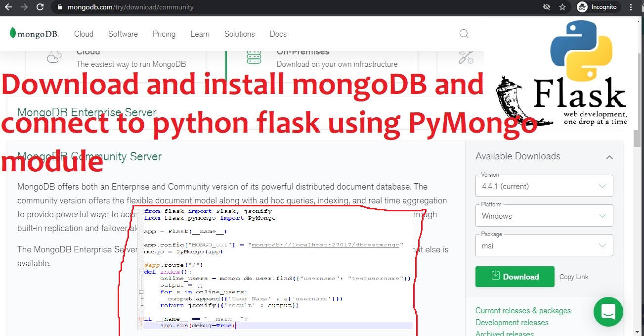Reload the page
Image resolution: width=644 pixels, height=336 pixels.
coord(41,7)
